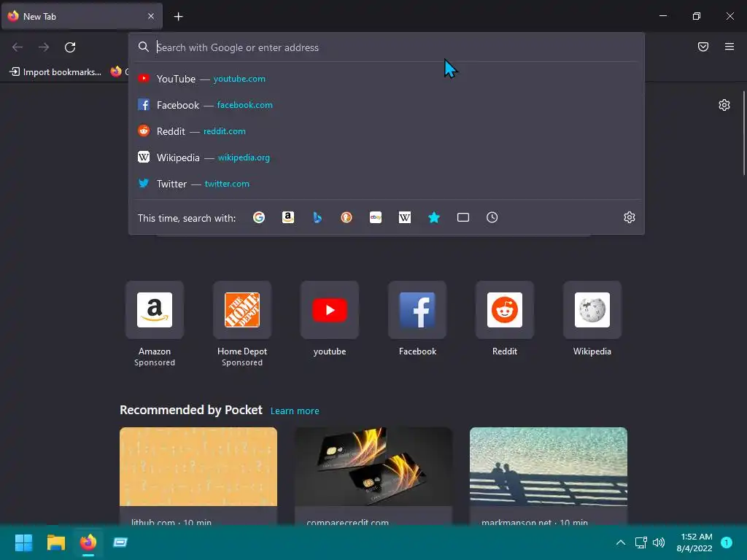Open lithub.com Pocket story card

[x=198, y=476]
